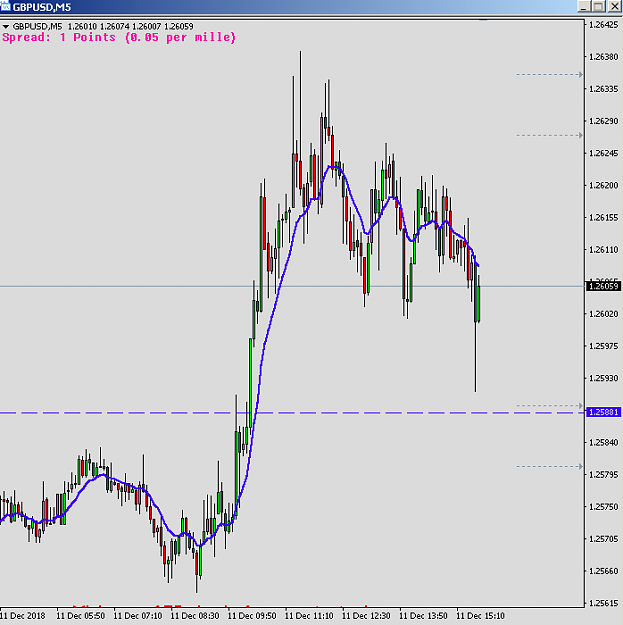The width and height of the screenshot is (623, 625).
Task: Click the 1.26020 price scale label
Action: pos(603,314)
